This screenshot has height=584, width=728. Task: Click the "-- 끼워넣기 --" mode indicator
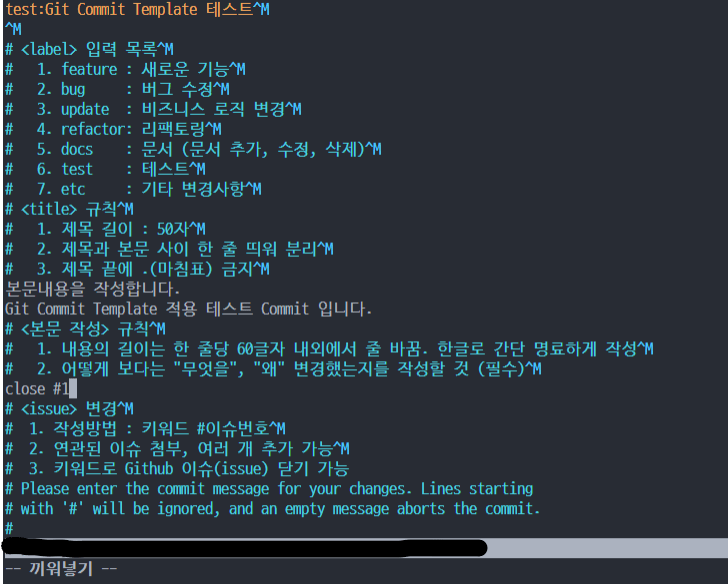tap(61, 569)
